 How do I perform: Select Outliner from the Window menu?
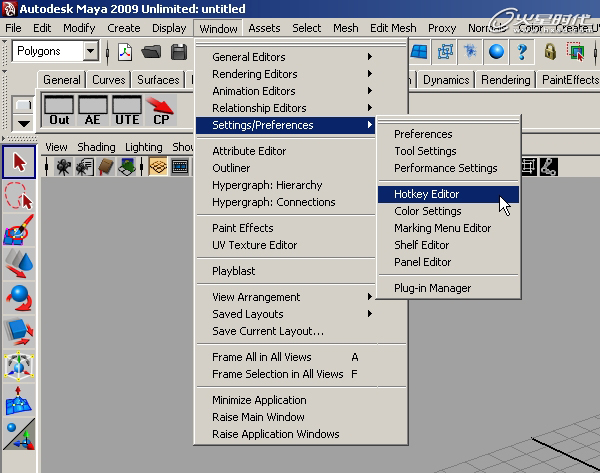(x=231, y=168)
